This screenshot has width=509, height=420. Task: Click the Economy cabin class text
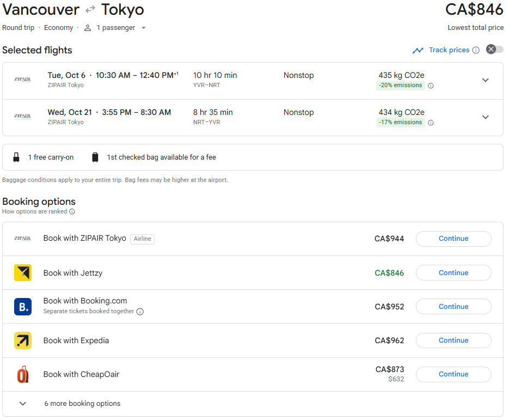click(58, 28)
